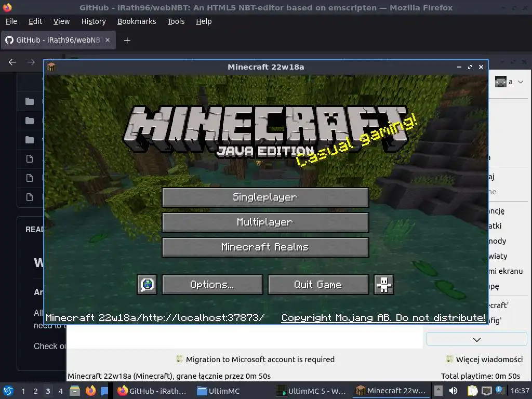
Task: Open the Minecraft accessibility settings button
Action: 384,284
